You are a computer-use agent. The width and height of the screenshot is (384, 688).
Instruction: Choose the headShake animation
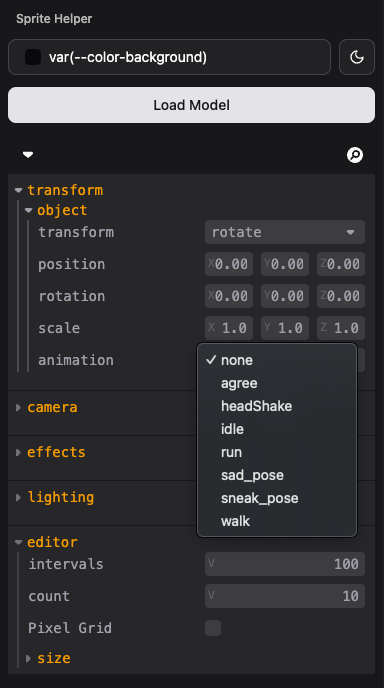(x=277, y=406)
